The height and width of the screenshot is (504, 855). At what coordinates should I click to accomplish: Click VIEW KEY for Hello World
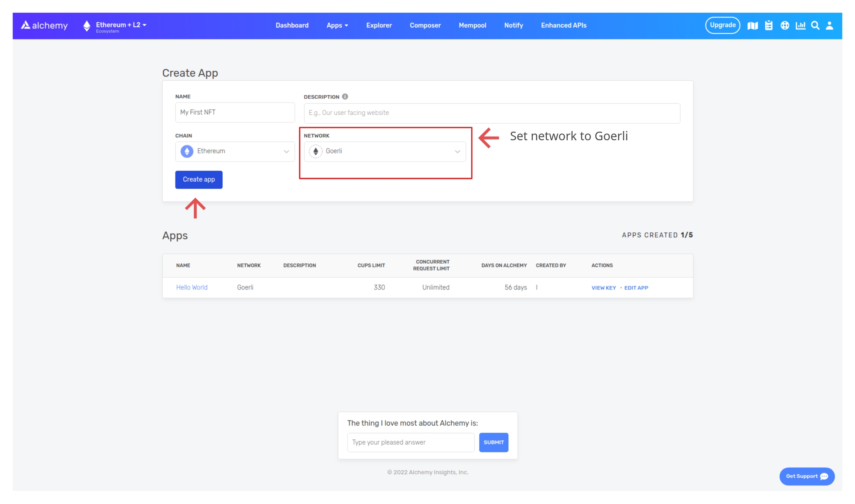click(604, 288)
